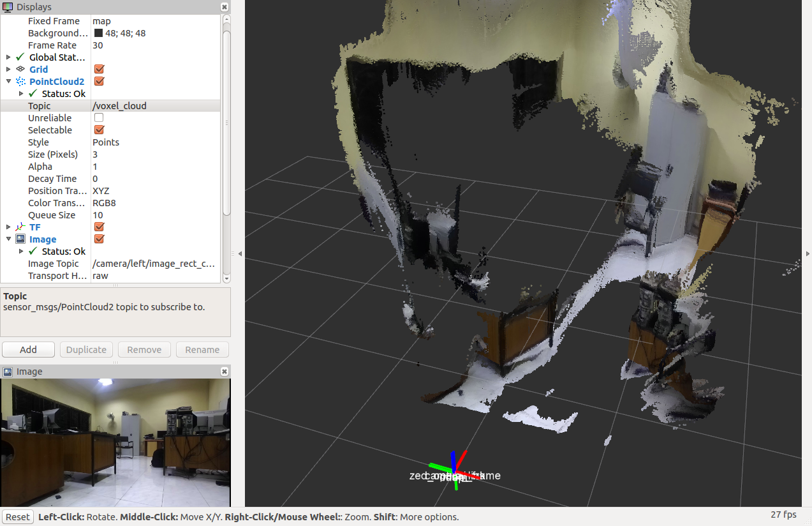The image size is (812, 526).
Task: Toggle the TF display checkbox
Action: pyautogui.click(x=99, y=227)
